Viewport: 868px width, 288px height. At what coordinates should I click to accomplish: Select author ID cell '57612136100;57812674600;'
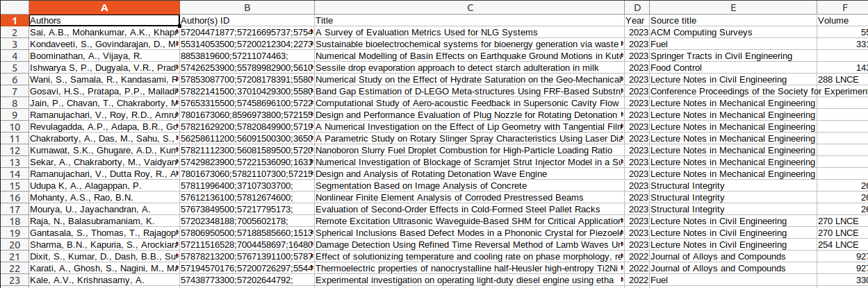247,198
